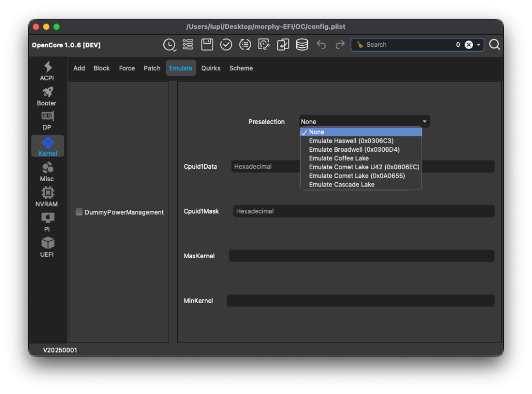Screen dimensions: 532x394
Task: Undo last change with arrow icon
Action: 321,45
